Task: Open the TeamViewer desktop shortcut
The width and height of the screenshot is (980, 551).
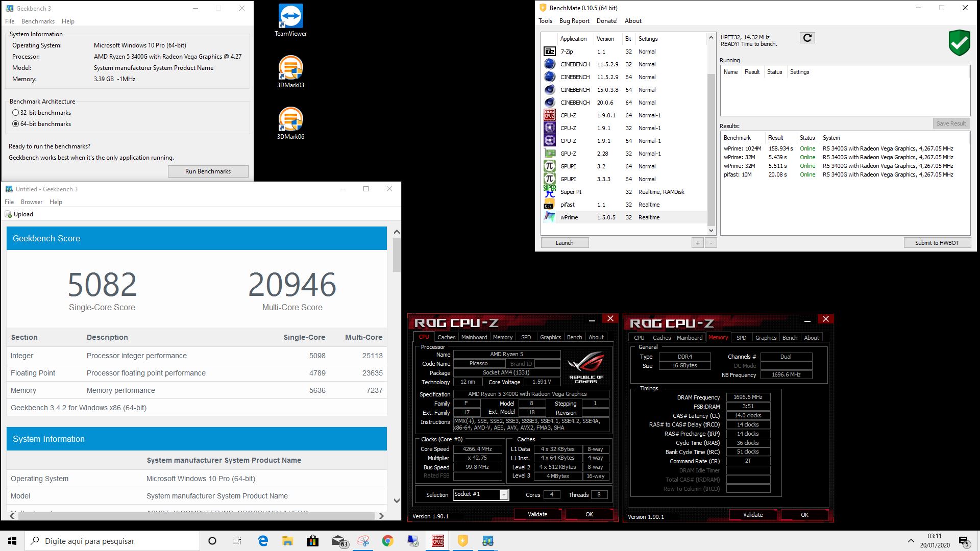Action: (x=290, y=20)
